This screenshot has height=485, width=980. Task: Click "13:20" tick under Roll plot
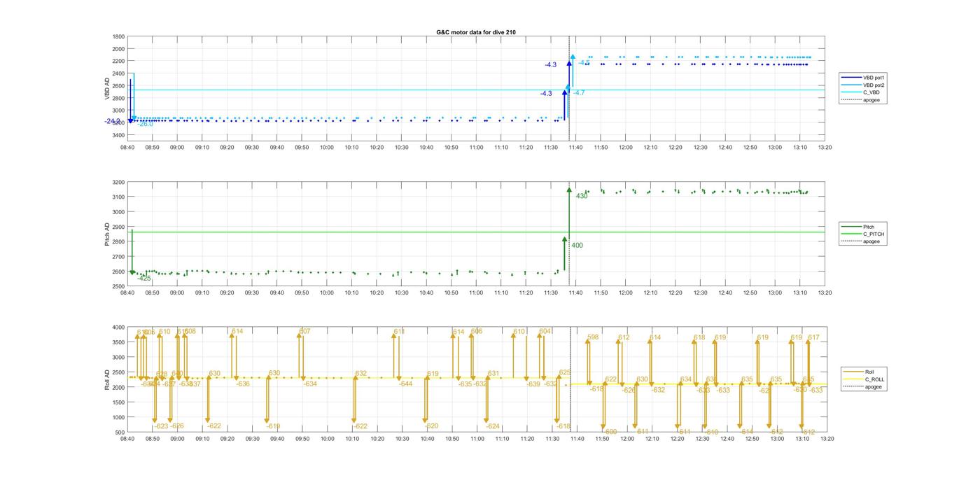(x=826, y=439)
